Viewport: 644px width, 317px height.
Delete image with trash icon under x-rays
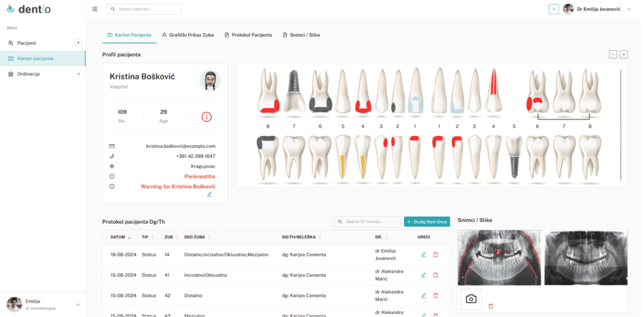[491, 306]
